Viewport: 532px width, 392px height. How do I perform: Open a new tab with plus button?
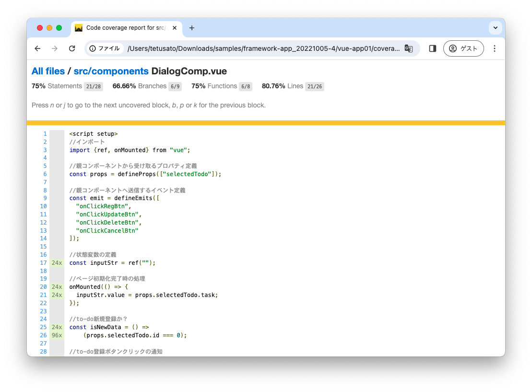[x=192, y=28]
